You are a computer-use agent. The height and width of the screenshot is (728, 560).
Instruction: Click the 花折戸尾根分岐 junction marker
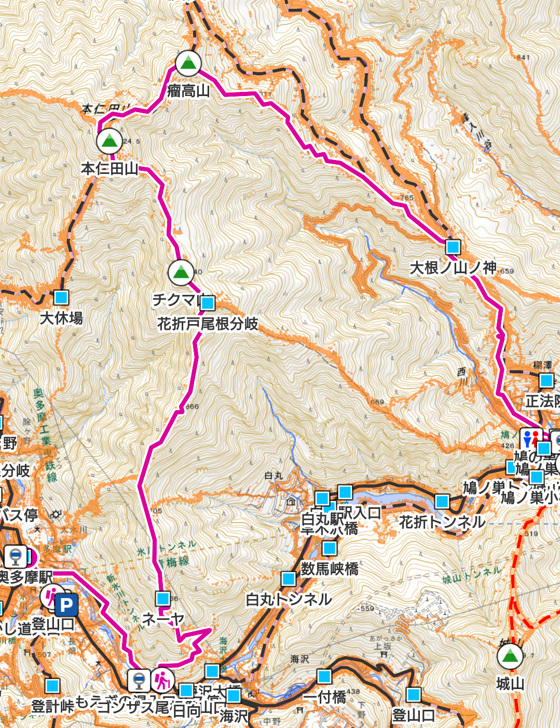pos(208,303)
